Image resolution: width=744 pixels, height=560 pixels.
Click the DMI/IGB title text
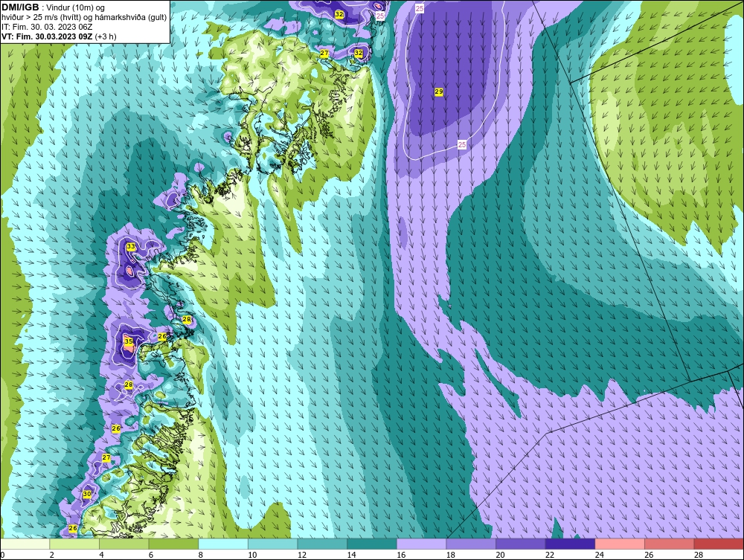pyautogui.click(x=20, y=7)
